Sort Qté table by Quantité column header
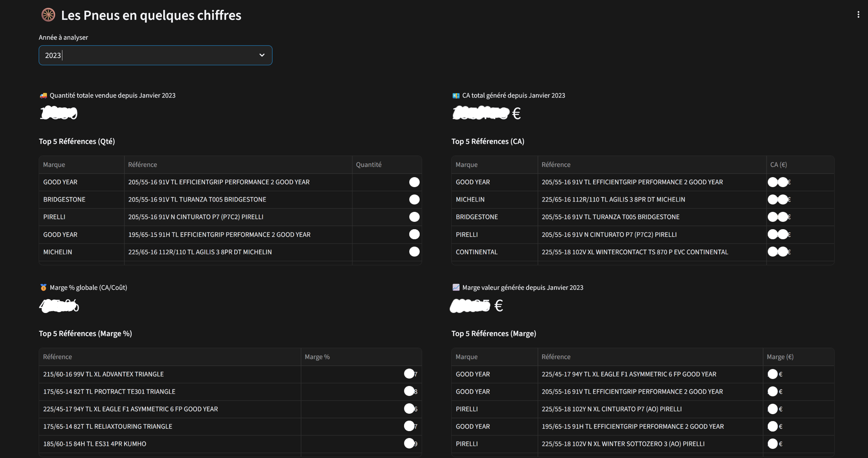 [368, 165]
